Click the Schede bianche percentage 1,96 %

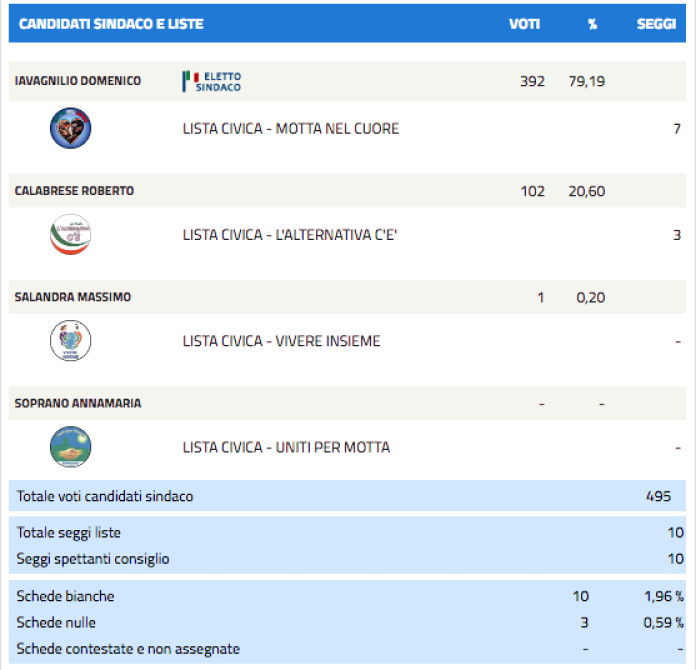point(664,596)
